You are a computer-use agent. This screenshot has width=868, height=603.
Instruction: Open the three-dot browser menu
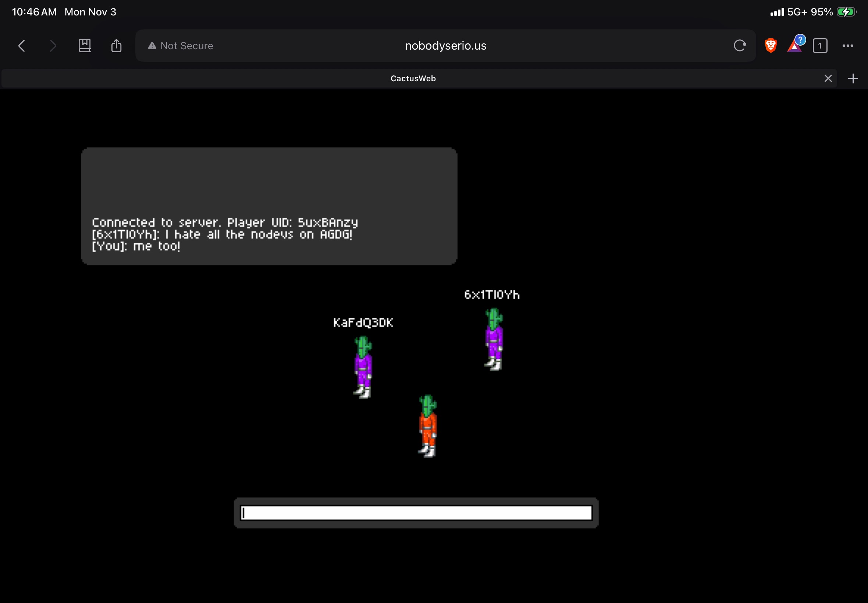tap(848, 46)
